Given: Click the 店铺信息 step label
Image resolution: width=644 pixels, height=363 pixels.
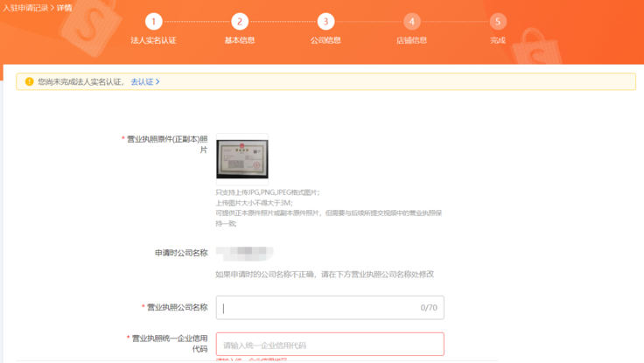Looking at the screenshot, I should click(x=411, y=40).
